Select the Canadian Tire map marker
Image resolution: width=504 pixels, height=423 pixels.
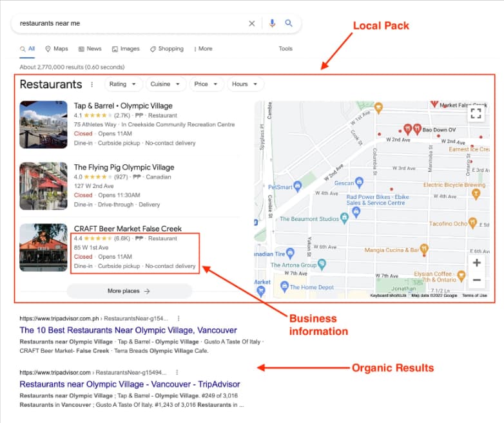point(290,253)
